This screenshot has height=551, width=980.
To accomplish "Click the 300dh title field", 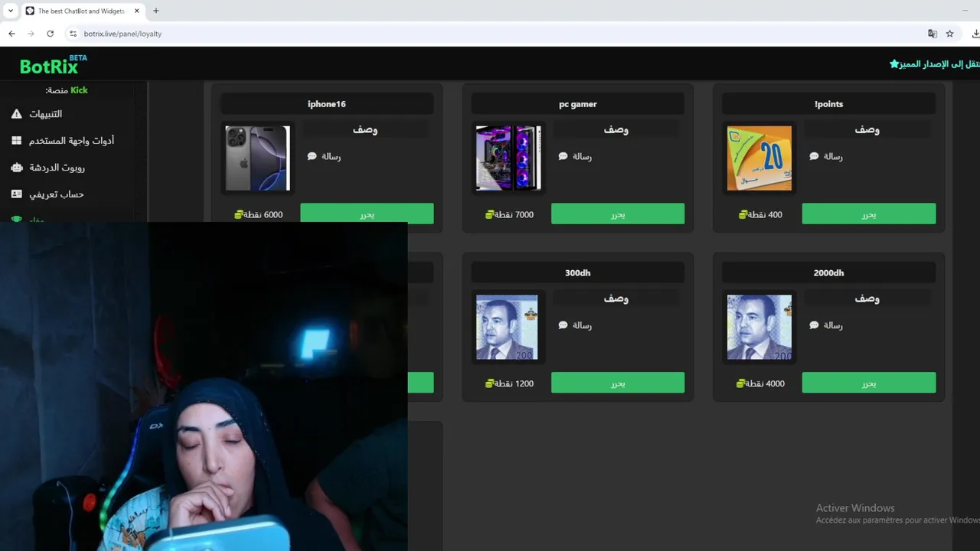I will pyautogui.click(x=578, y=273).
